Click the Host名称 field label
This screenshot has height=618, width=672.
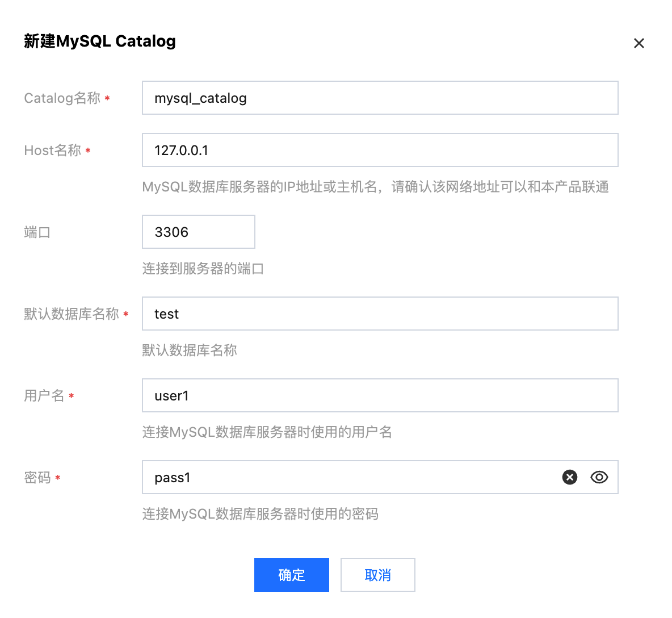pos(52,151)
